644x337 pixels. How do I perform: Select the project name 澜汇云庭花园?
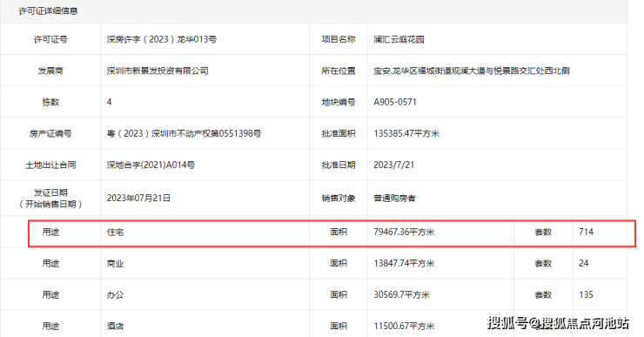pos(399,39)
